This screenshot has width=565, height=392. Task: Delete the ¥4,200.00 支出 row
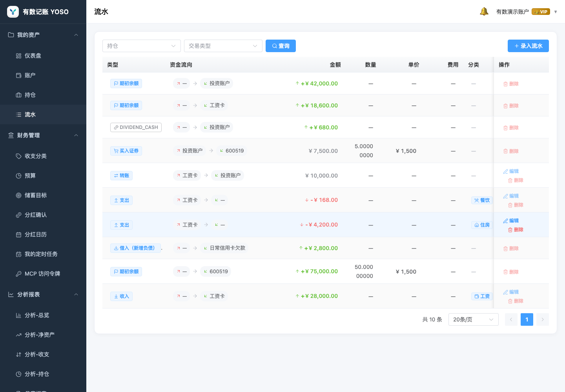tap(516, 230)
